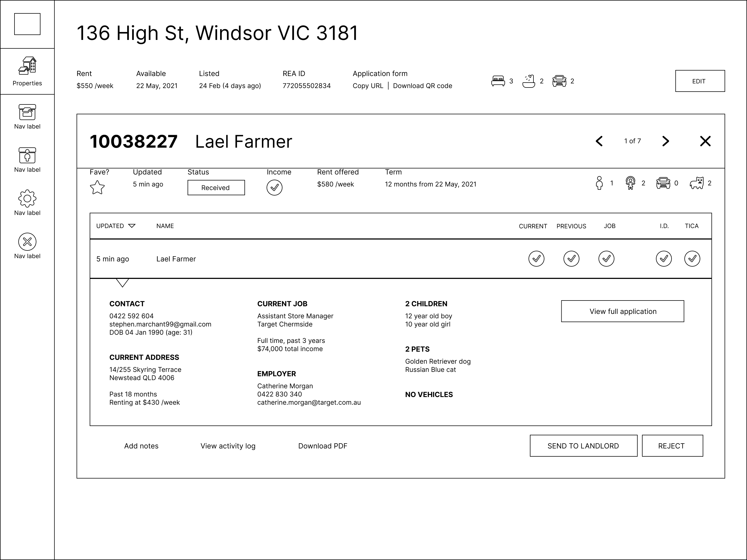Screen dimensions: 747x560
Task: Click the logo placeholder box
Action: (27, 24)
